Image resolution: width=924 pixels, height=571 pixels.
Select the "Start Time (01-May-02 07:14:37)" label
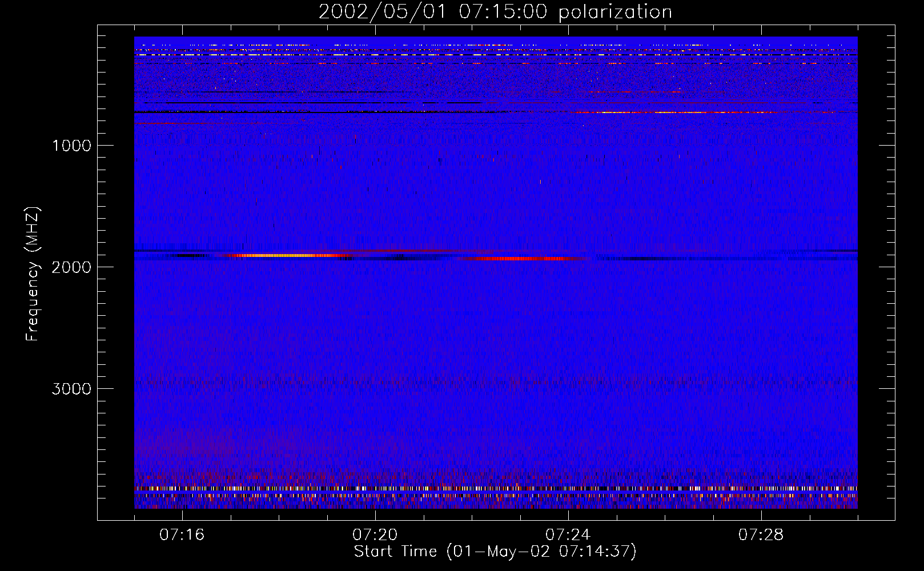pyautogui.click(x=495, y=552)
